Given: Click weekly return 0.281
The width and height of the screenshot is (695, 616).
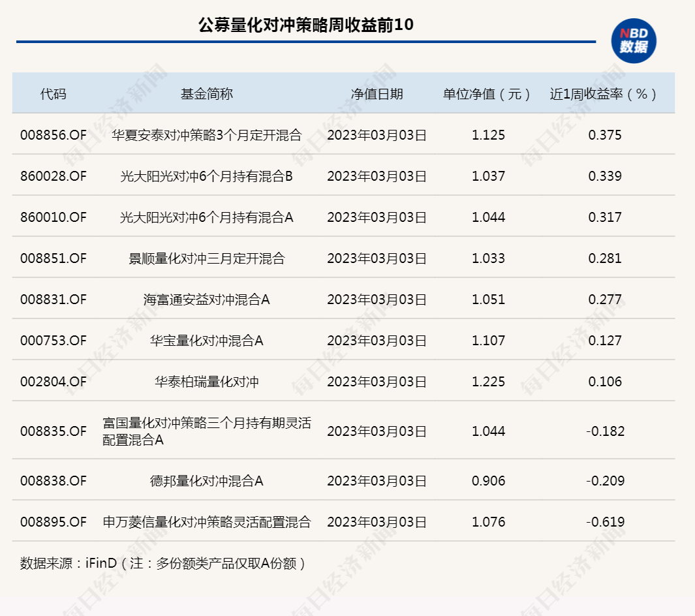Looking at the screenshot, I should pyautogui.click(x=604, y=258).
